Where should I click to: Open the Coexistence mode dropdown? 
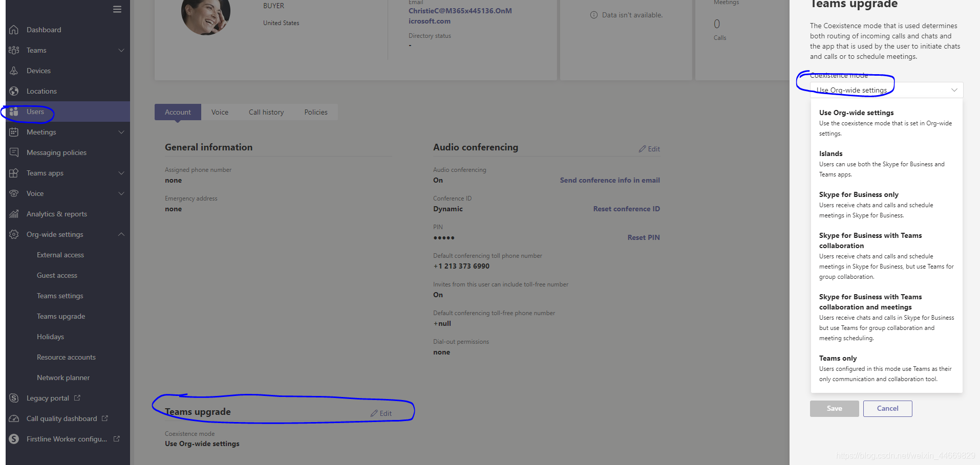tap(886, 90)
